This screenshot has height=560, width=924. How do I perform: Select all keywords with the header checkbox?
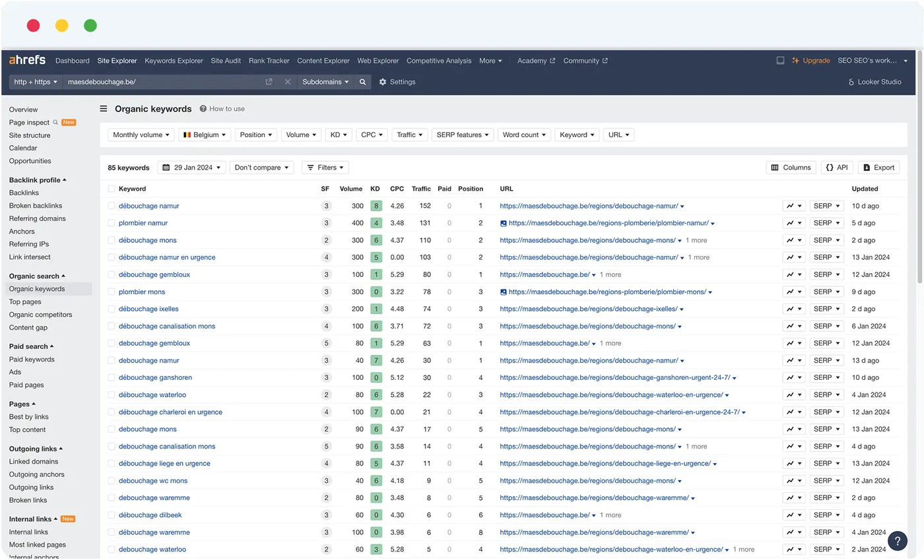[x=110, y=189]
